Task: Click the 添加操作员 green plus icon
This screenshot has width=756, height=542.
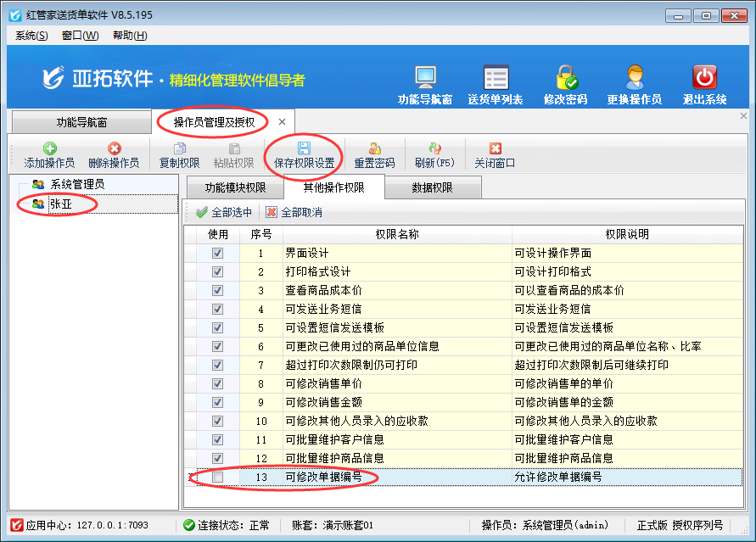Action: (49, 148)
